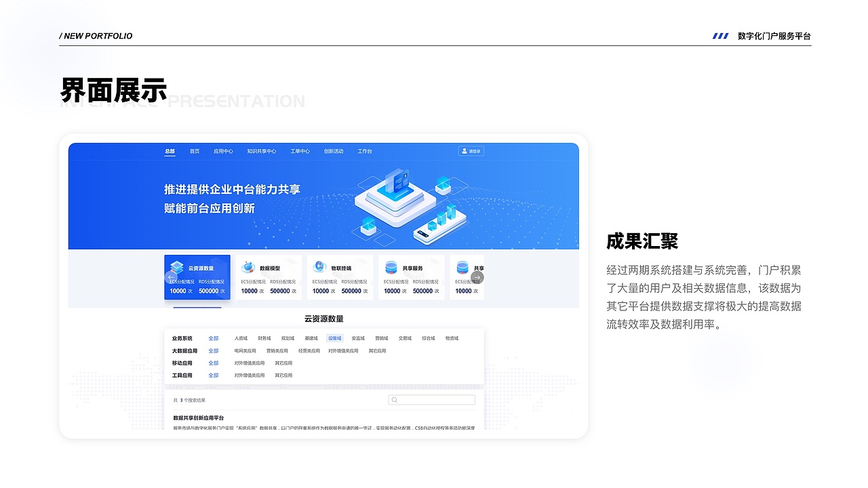Click the 业务系统 row label

click(x=182, y=338)
